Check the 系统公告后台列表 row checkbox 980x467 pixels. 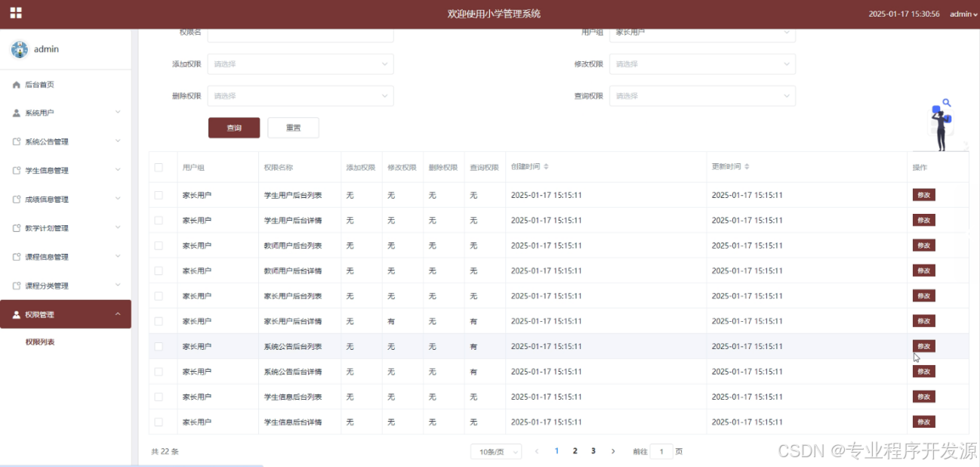[x=159, y=346]
